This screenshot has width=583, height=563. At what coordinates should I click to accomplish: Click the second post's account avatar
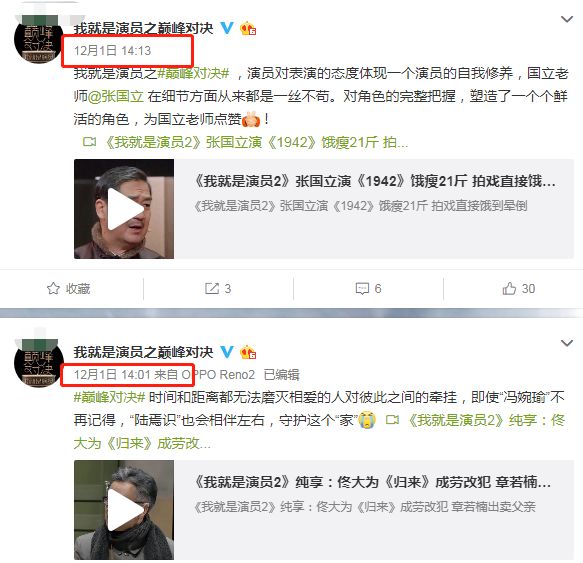39,363
